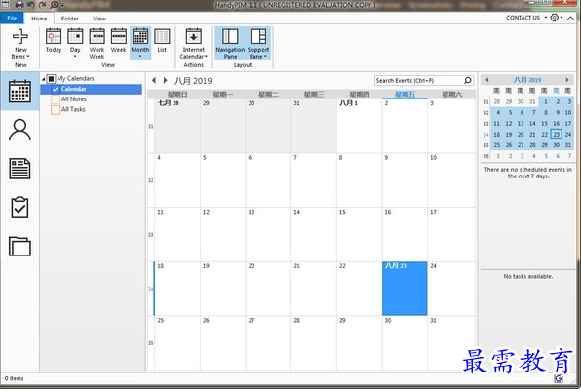Click the print icon in title bar
581x392 pixels.
point(19,5)
